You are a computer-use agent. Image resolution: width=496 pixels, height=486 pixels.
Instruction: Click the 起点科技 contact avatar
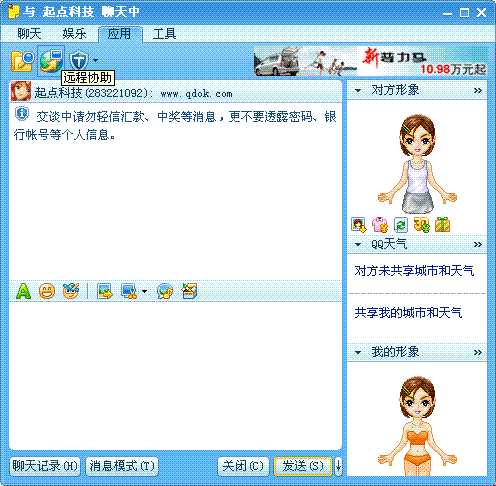(x=21, y=91)
